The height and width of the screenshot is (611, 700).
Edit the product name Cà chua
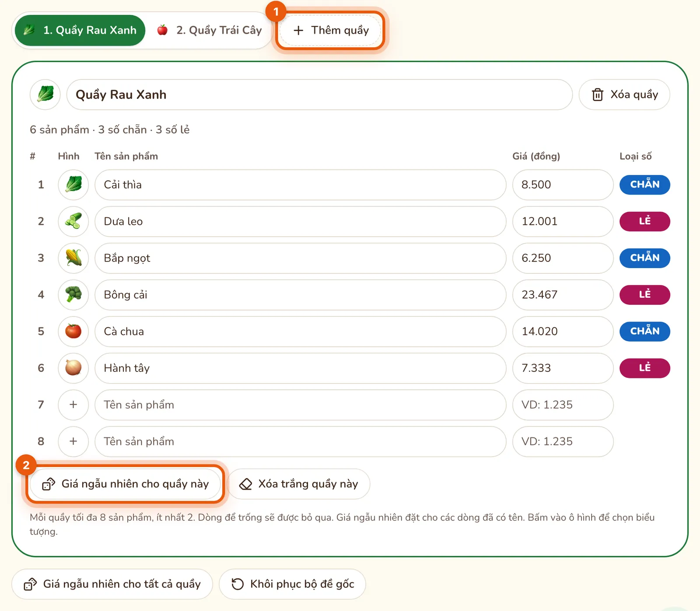(300, 332)
